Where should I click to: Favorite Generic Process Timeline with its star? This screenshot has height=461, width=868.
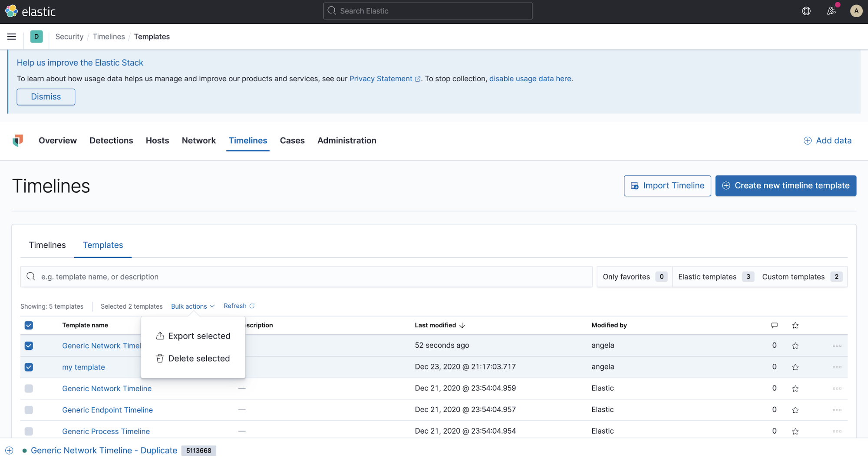795,431
